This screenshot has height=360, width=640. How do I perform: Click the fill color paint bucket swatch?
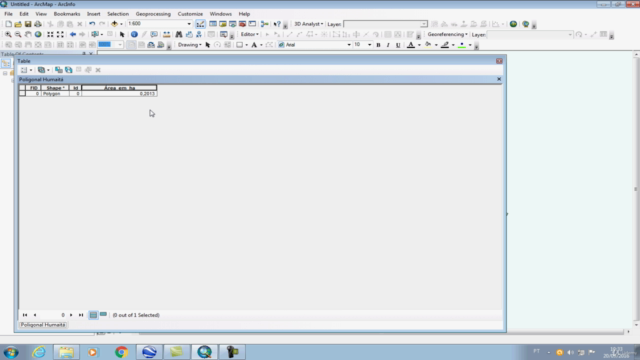tap(428, 45)
